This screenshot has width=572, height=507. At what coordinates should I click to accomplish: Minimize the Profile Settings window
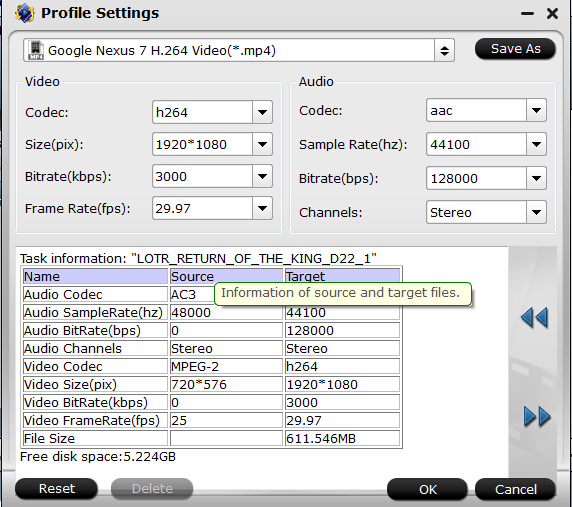point(527,14)
